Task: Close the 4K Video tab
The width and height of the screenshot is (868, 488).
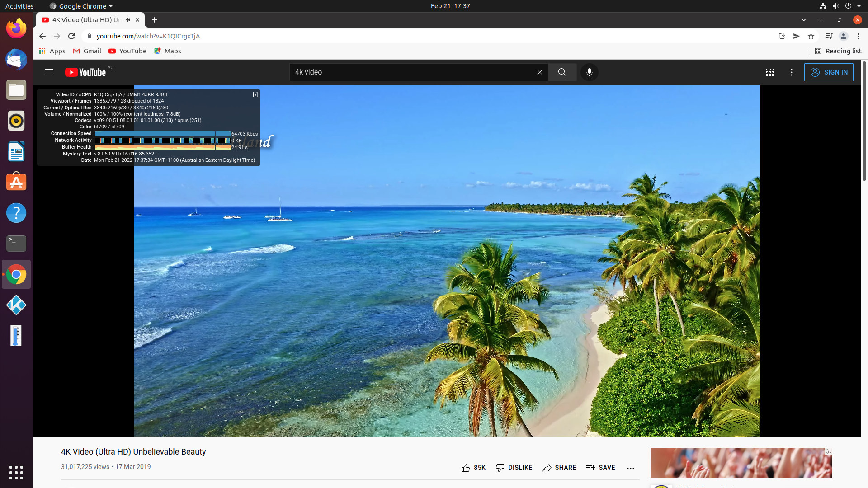Action: (137, 20)
